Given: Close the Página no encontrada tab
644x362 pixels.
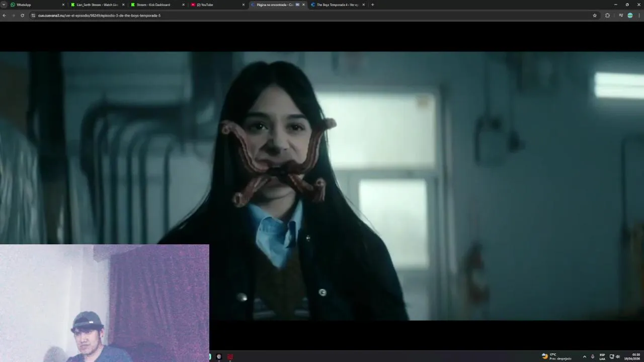Looking at the screenshot, I should click(x=303, y=5).
